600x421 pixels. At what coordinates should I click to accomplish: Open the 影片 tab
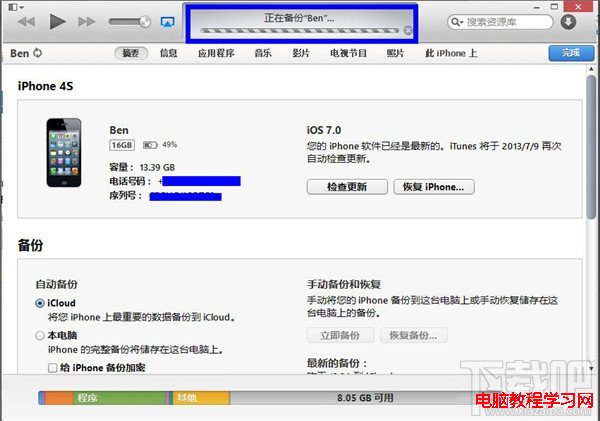point(301,53)
